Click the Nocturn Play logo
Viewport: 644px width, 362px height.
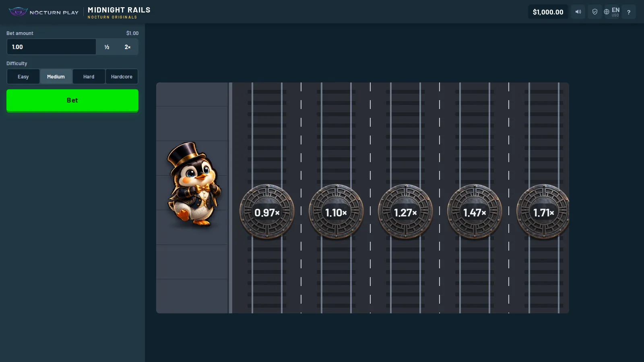click(43, 12)
